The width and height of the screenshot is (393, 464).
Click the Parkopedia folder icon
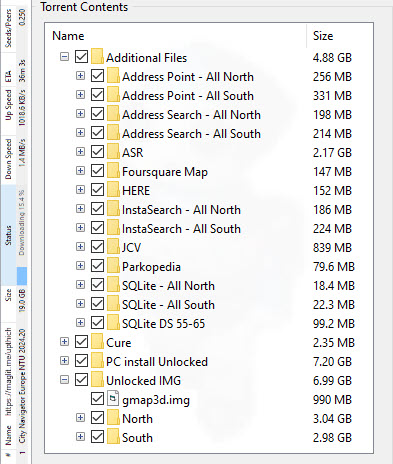click(113, 266)
